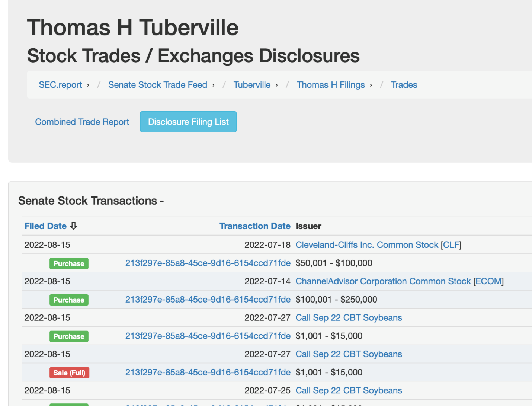Open the Senate Stock Trade Feed breadcrumb
532x406 pixels.
point(158,85)
